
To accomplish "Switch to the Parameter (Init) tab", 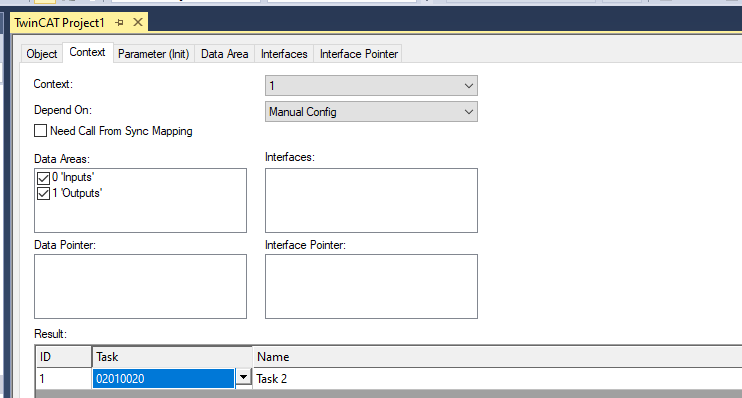I will pos(153,54).
